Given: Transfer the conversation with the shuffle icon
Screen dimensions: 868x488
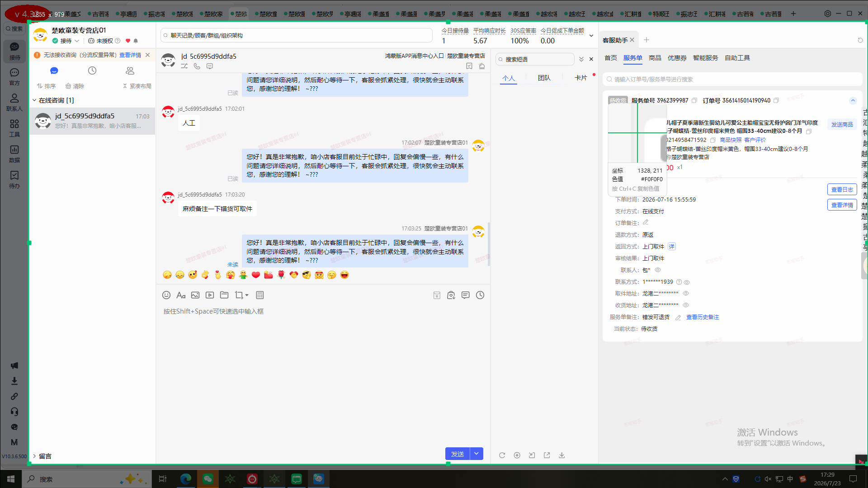Looking at the screenshot, I should tap(184, 66).
